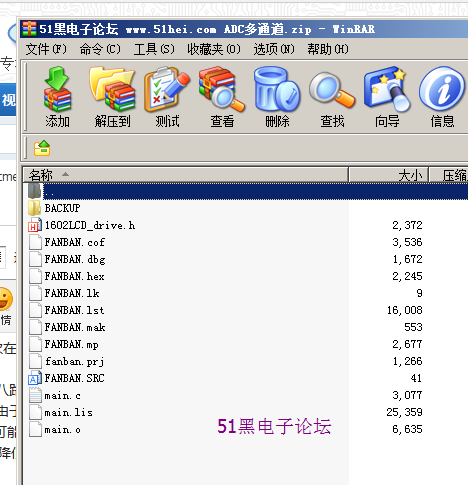The height and width of the screenshot is (485, 468).
Task: Click the WinRAR title bar app icon
Action: 29,29
